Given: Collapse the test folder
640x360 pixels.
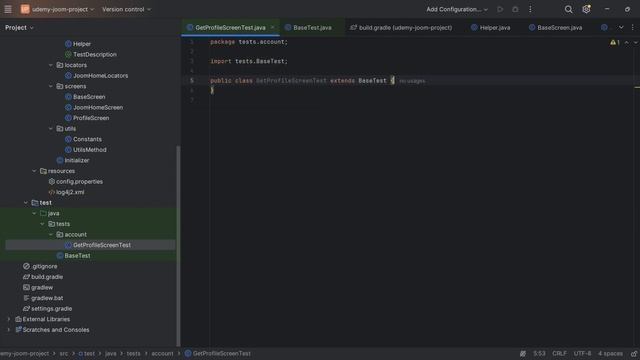Looking at the screenshot, I should tap(26, 203).
